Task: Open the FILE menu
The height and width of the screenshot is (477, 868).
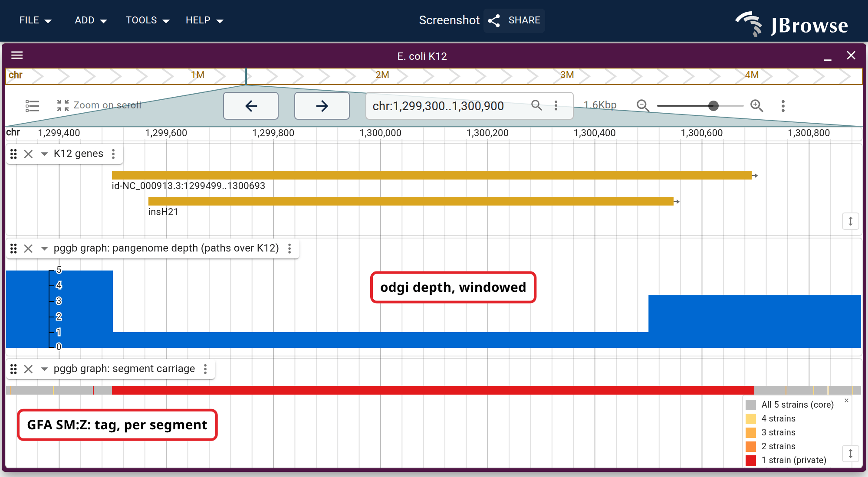Action: coord(35,20)
